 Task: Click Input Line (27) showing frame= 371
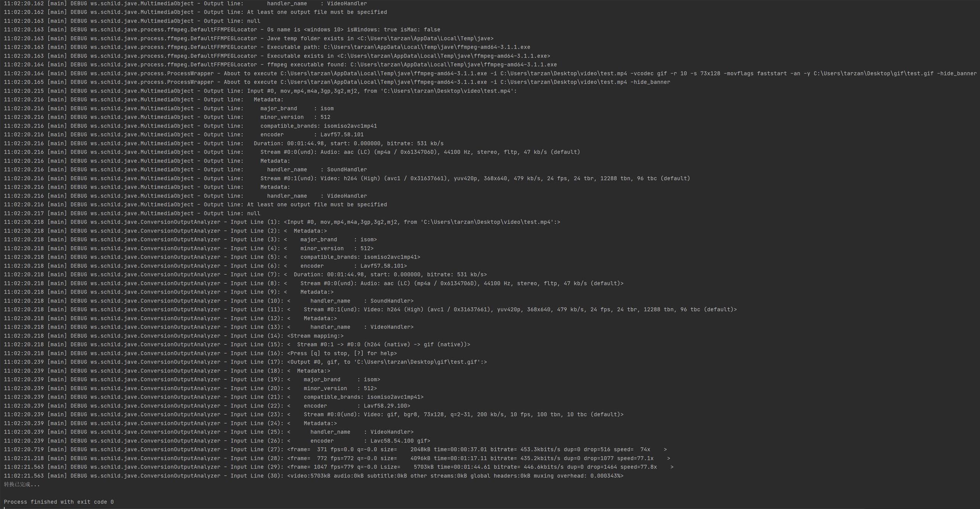[x=477, y=449]
